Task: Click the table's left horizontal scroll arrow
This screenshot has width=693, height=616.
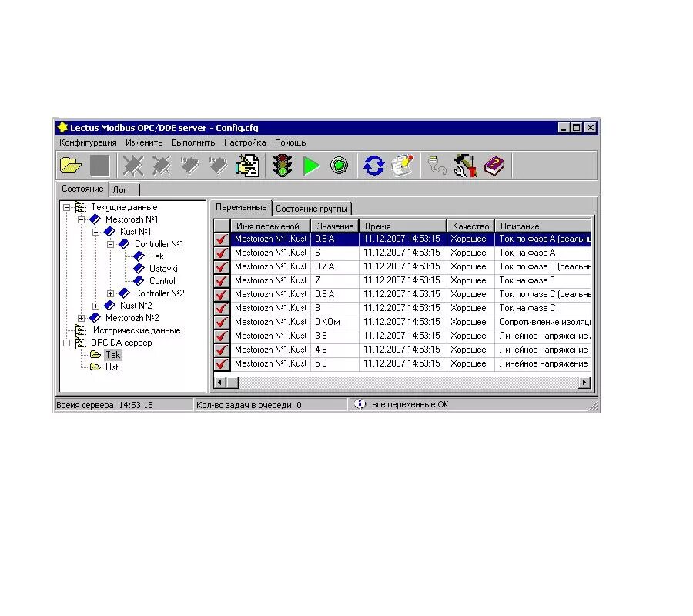Action: [220, 382]
